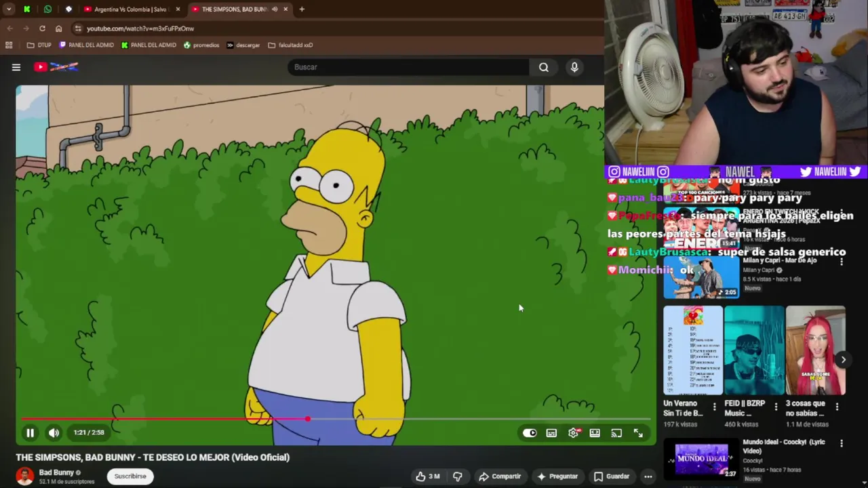Dislike the video

[x=458, y=476]
